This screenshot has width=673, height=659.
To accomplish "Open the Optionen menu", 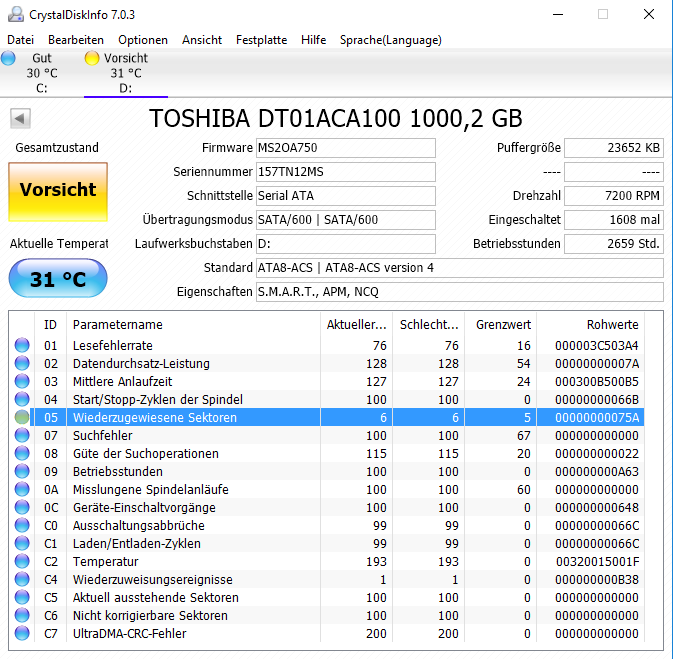I will (x=143, y=40).
